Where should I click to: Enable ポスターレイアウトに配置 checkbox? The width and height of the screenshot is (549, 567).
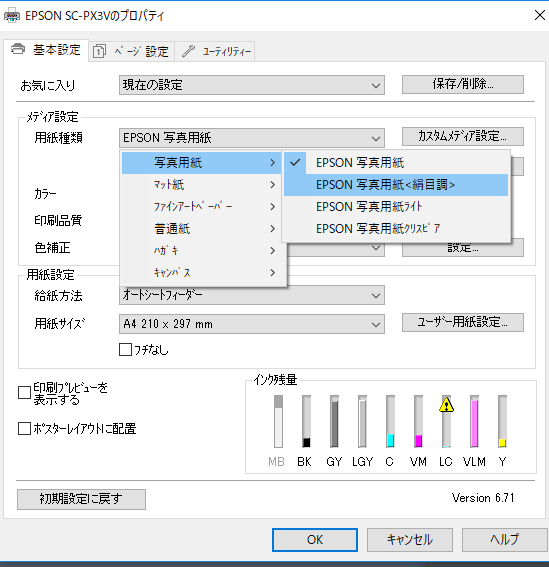[24, 429]
